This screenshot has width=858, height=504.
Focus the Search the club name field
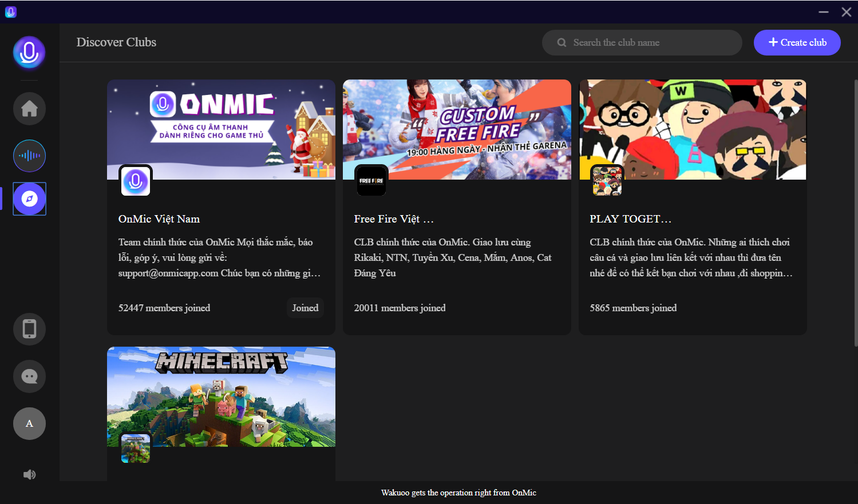642,43
